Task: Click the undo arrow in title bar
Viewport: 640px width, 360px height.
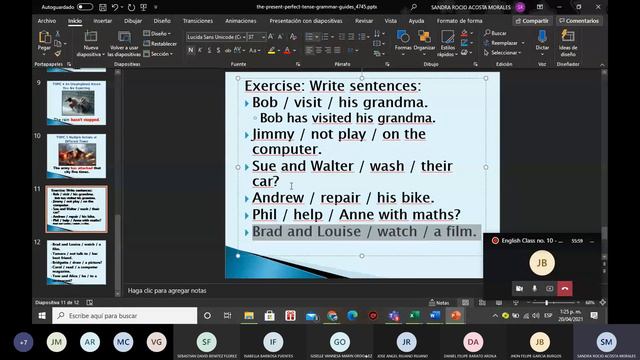Action: pos(115,7)
